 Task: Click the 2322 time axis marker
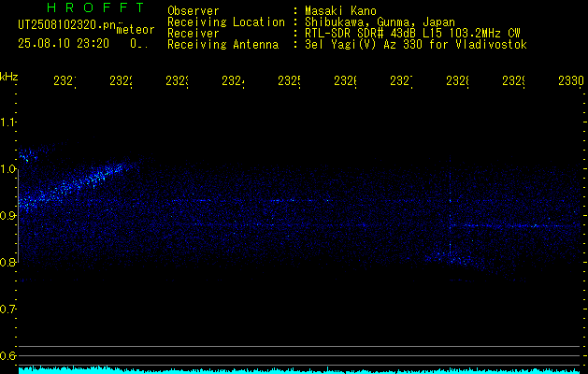click(x=122, y=80)
